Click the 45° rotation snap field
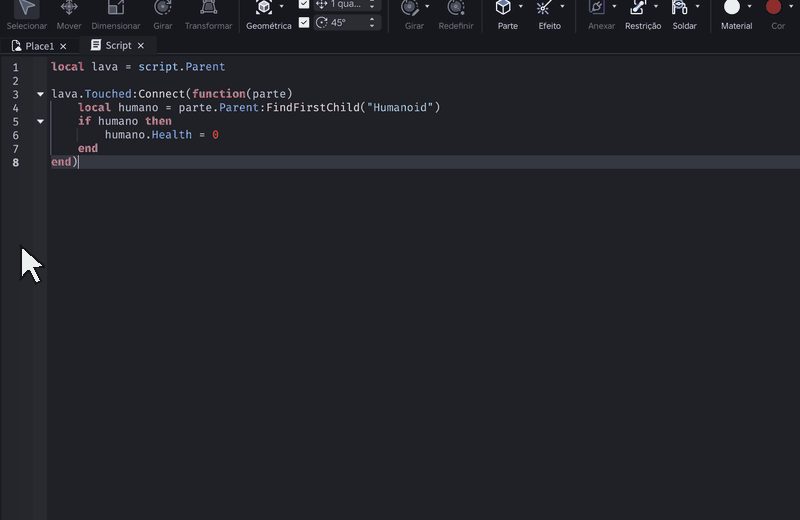 point(347,22)
